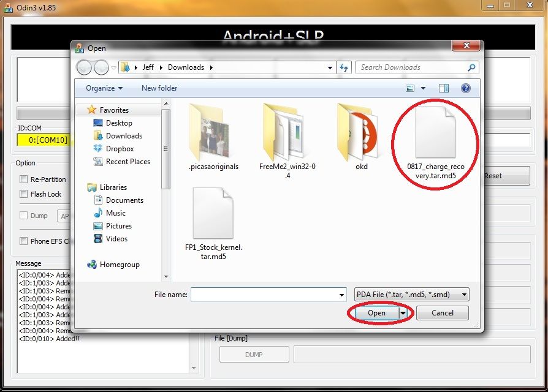Image resolution: width=548 pixels, height=392 pixels.
Task: Close the Open dialog
Action: [x=466, y=45]
